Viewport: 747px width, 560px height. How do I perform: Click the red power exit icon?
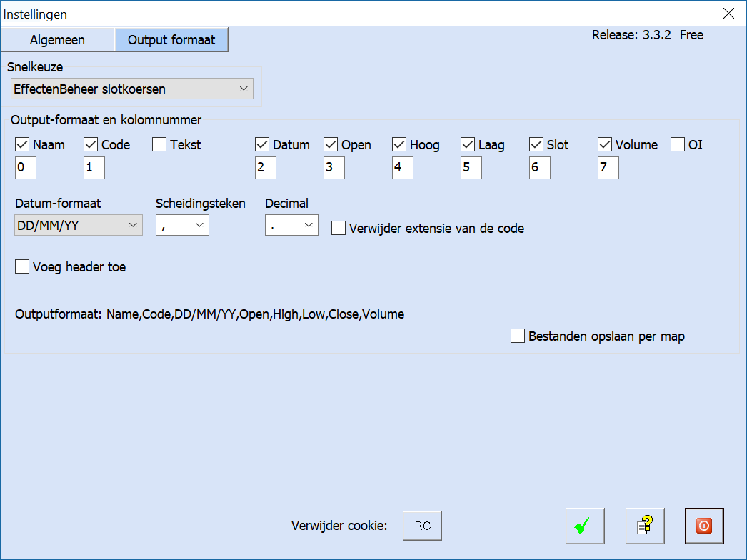pos(704,526)
